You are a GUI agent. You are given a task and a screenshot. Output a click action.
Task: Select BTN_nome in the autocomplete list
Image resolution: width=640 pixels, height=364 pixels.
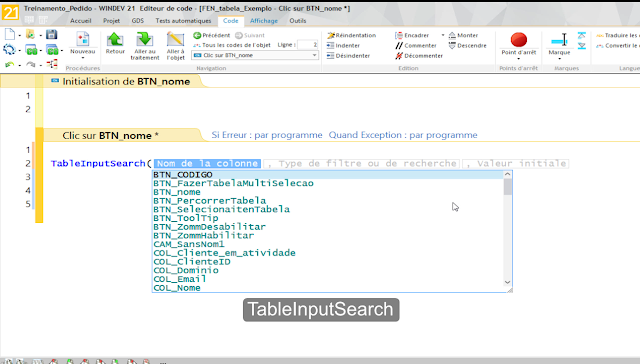click(329, 192)
